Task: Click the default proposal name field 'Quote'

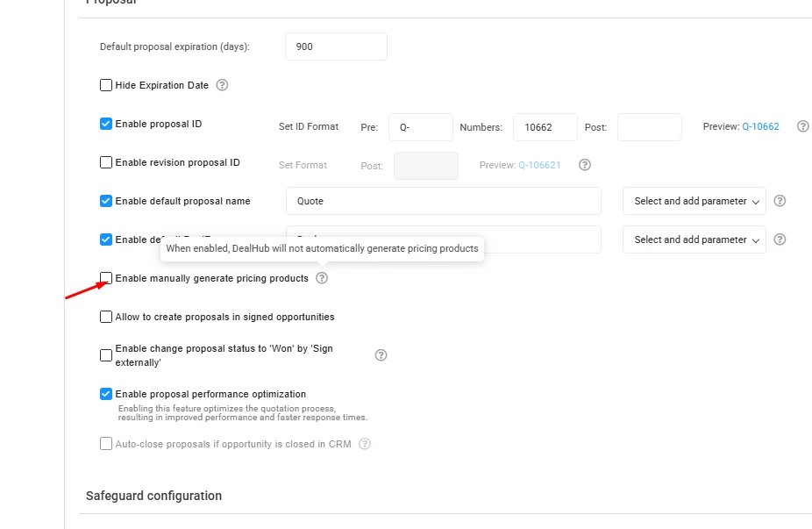Action: tap(443, 201)
